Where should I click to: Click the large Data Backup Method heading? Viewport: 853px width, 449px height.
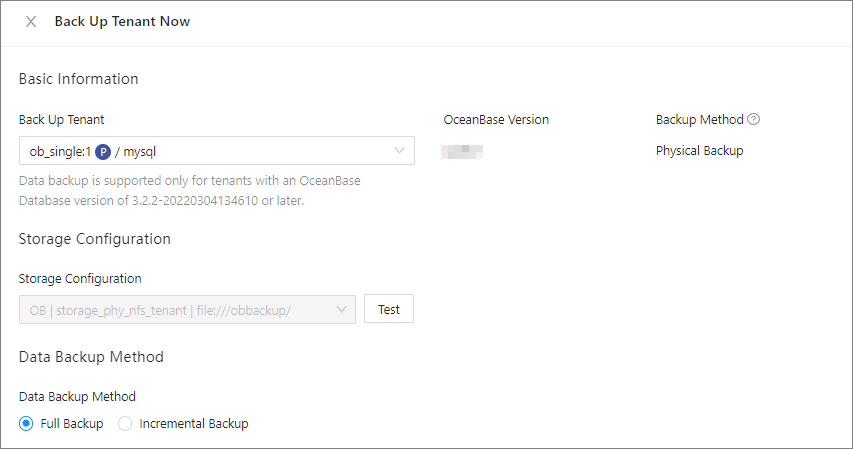91,356
